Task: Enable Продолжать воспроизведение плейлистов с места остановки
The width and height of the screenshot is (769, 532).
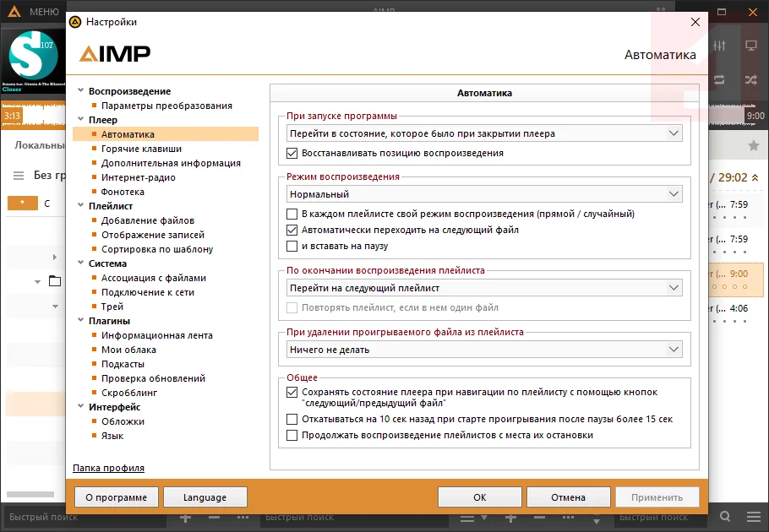Action: pos(292,435)
